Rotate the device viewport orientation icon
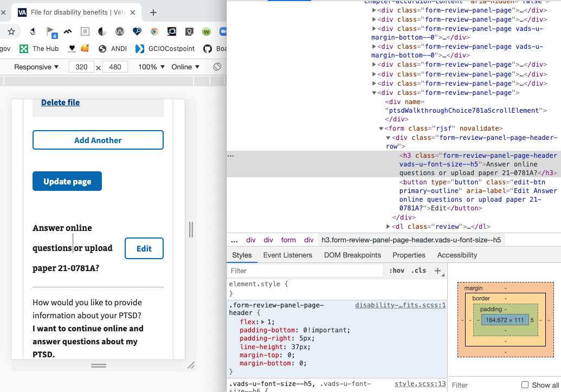The width and height of the screenshot is (561, 392). [216, 67]
